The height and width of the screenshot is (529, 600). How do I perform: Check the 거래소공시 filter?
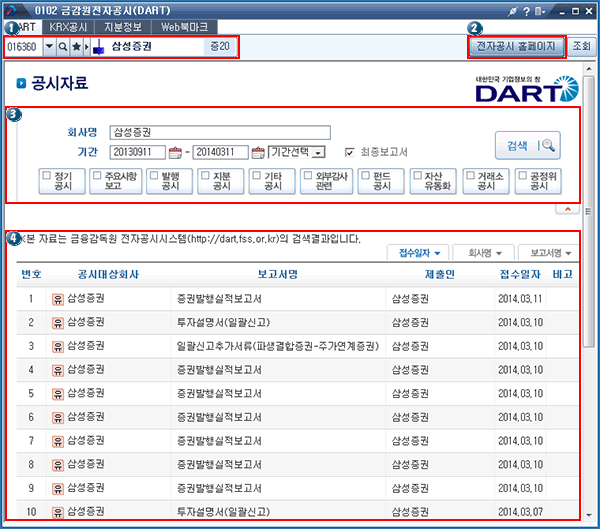pyautogui.click(x=470, y=176)
